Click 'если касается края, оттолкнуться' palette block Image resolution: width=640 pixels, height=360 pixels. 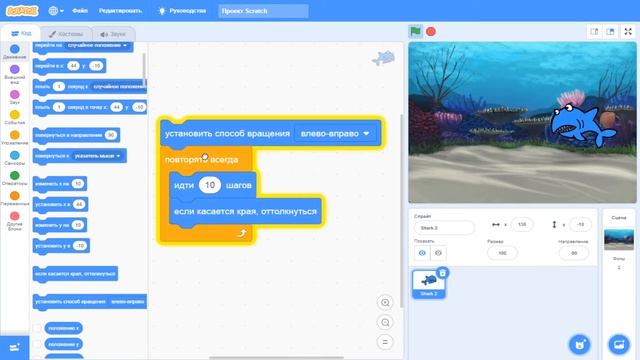pos(75,274)
